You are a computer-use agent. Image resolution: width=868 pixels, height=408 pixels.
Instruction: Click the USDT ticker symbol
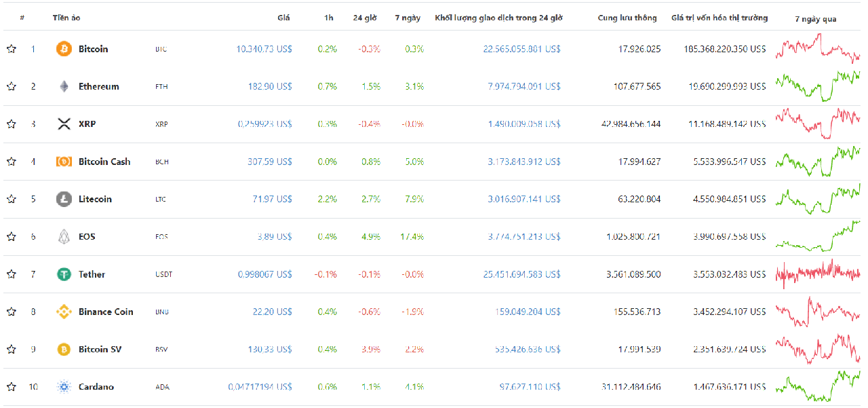coord(163,274)
